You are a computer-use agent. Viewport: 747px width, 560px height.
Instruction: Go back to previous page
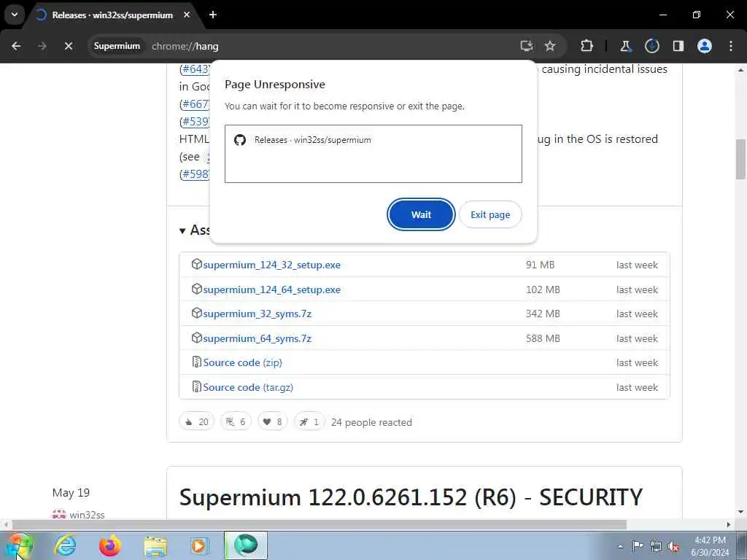click(x=16, y=46)
